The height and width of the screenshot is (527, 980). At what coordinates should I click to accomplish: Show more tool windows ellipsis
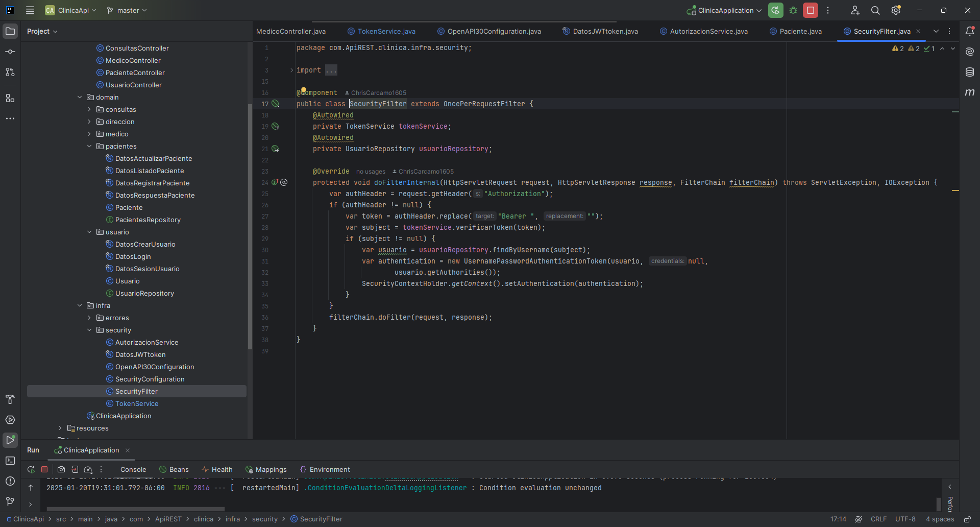10,118
